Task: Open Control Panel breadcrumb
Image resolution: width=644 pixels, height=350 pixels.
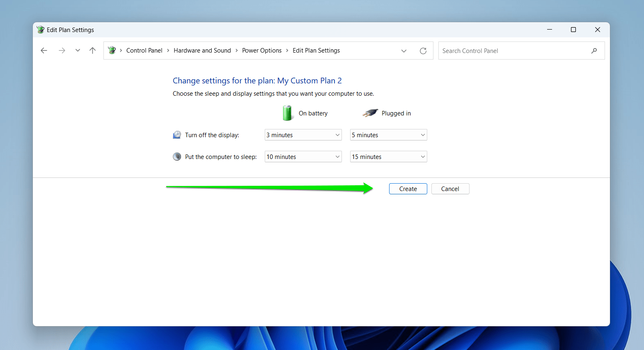Action: [144, 51]
